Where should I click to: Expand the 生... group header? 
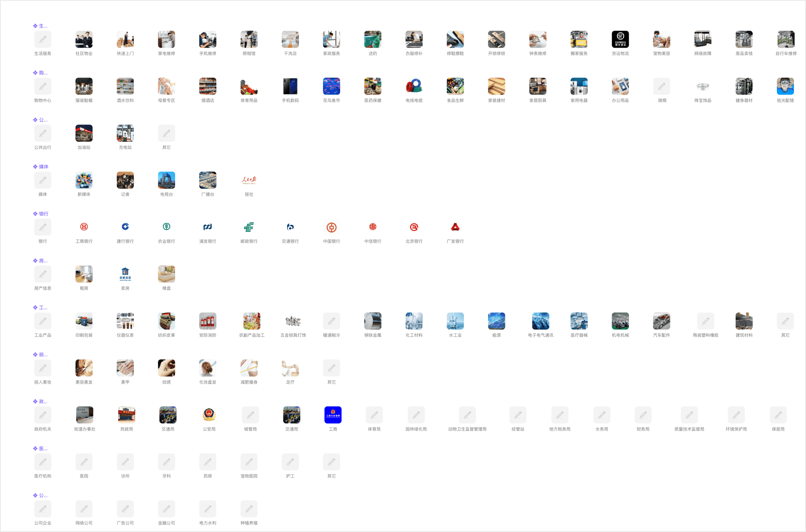pos(40,26)
